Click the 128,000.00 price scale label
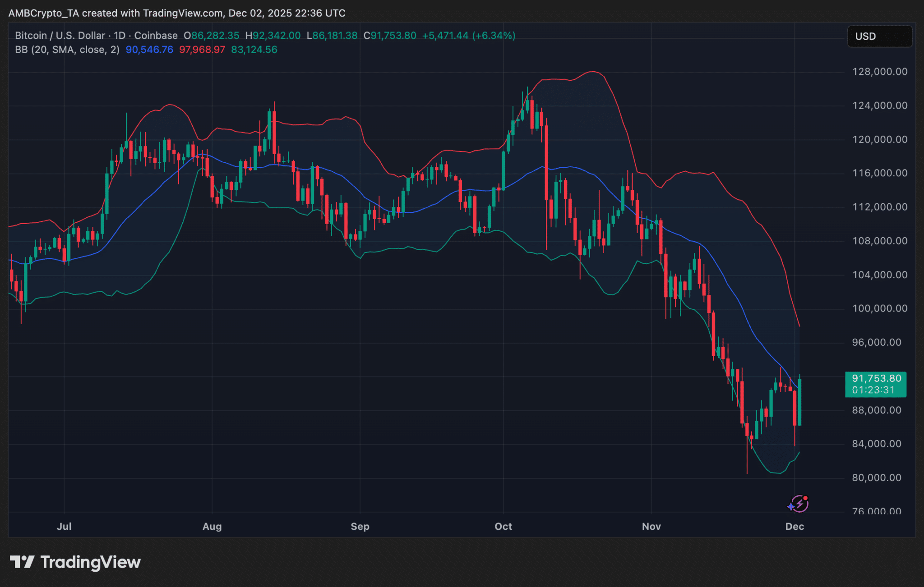The image size is (924, 587). click(x=879, y=72)
